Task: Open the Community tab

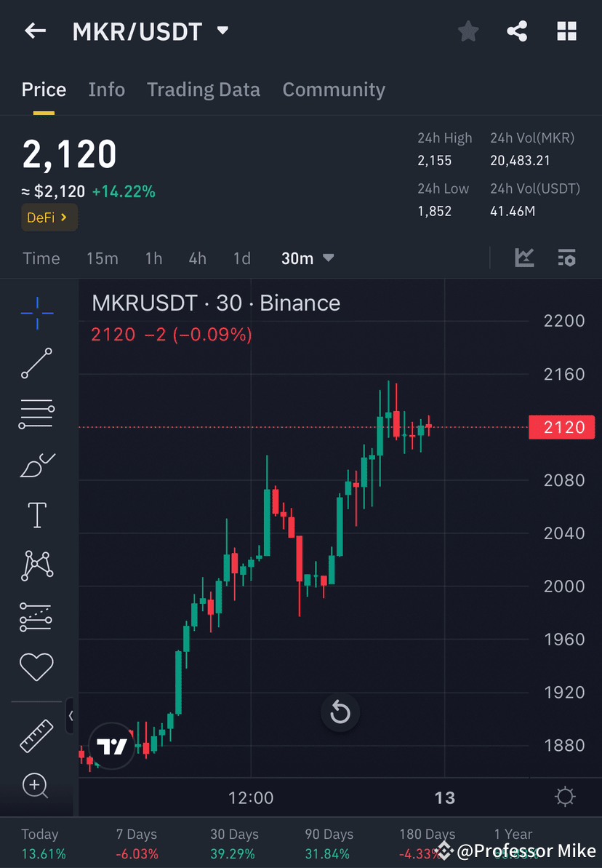Action: [x=334, y=89]
